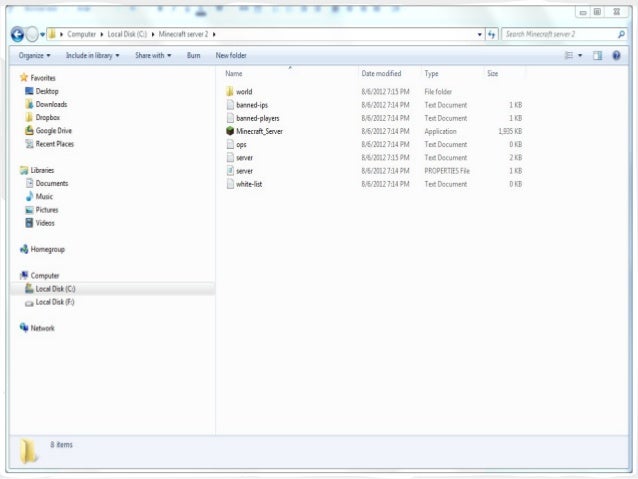The image size is (638, 479).
Task: Click the File folder type of world
Action: [x=438, y=92]
